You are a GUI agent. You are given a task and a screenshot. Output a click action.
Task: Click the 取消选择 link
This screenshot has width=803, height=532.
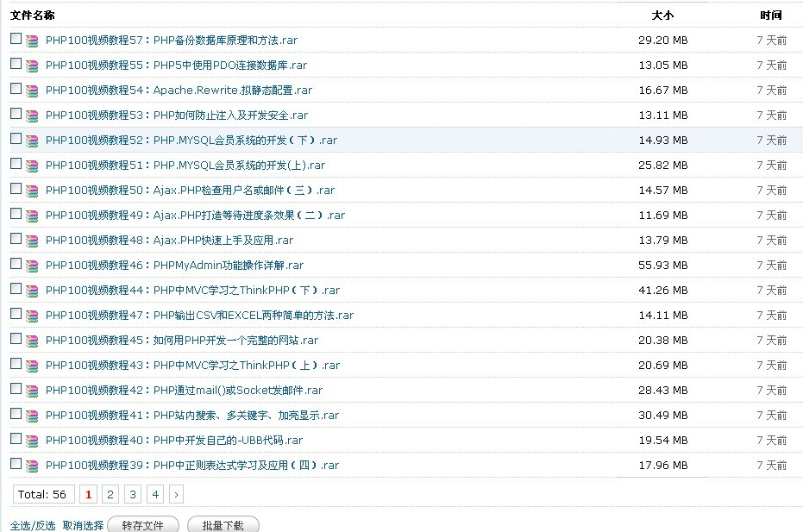(x=83, y=526)
